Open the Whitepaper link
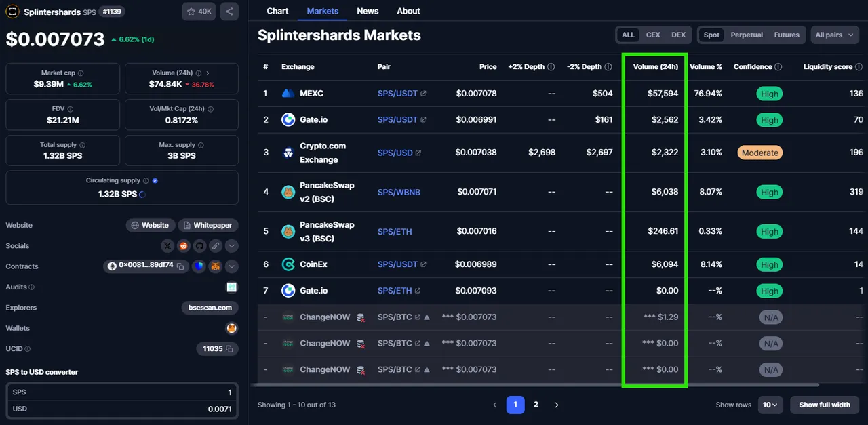 [208, 226]
